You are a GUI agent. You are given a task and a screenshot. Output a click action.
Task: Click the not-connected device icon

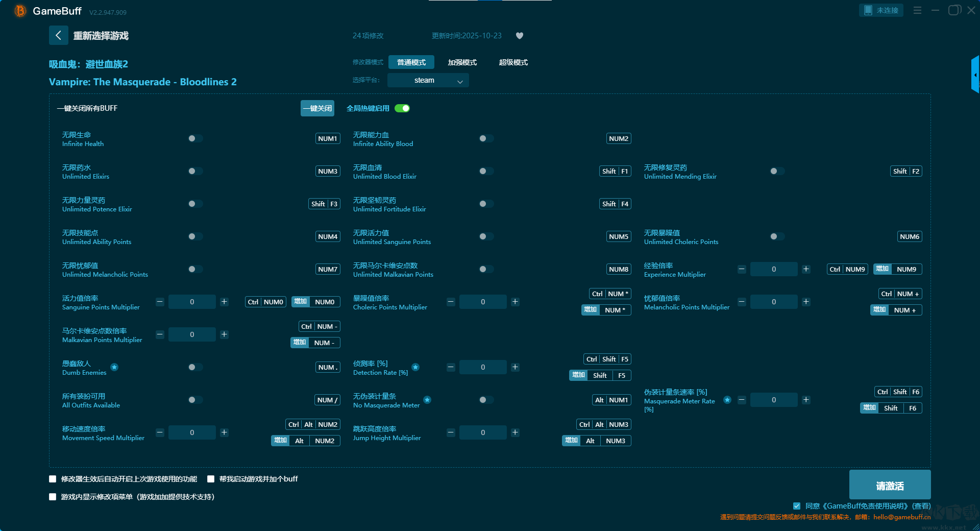click(868, 10)
